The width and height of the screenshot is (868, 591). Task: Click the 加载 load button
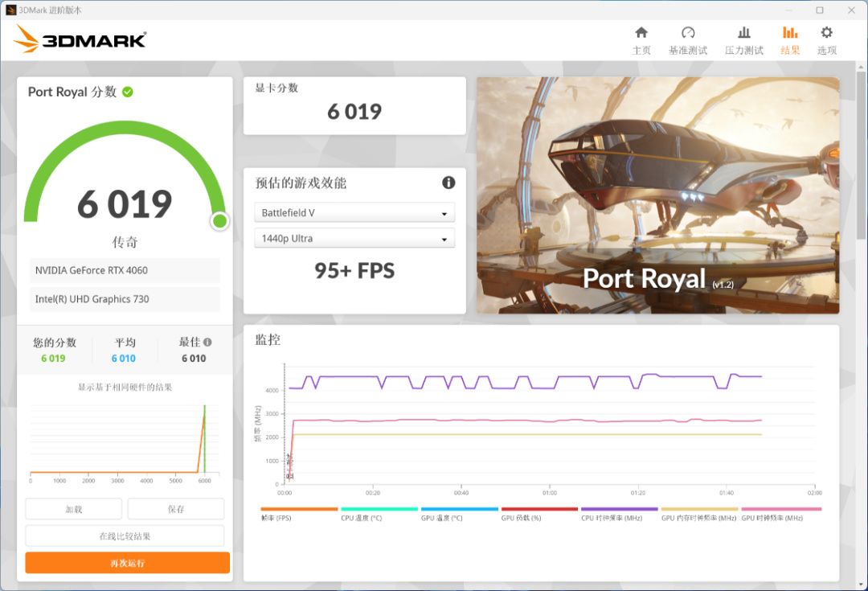(x=74, y=509)
